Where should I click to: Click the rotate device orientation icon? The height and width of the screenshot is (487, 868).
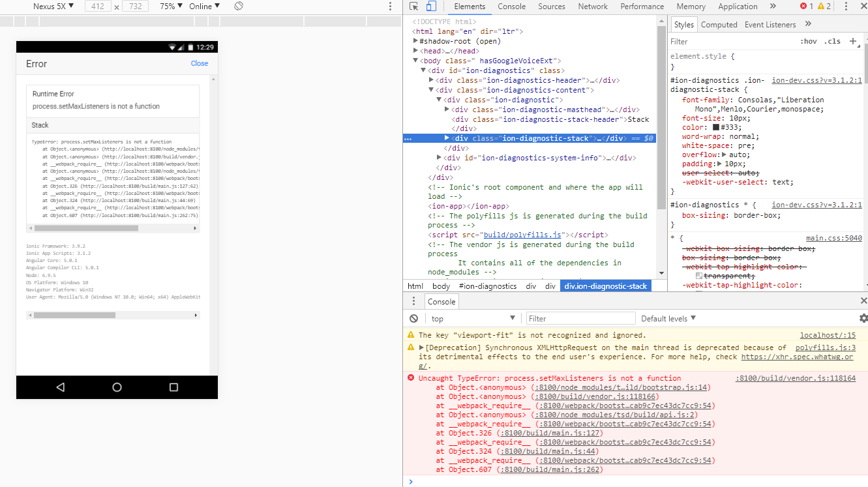coord(239,6)
